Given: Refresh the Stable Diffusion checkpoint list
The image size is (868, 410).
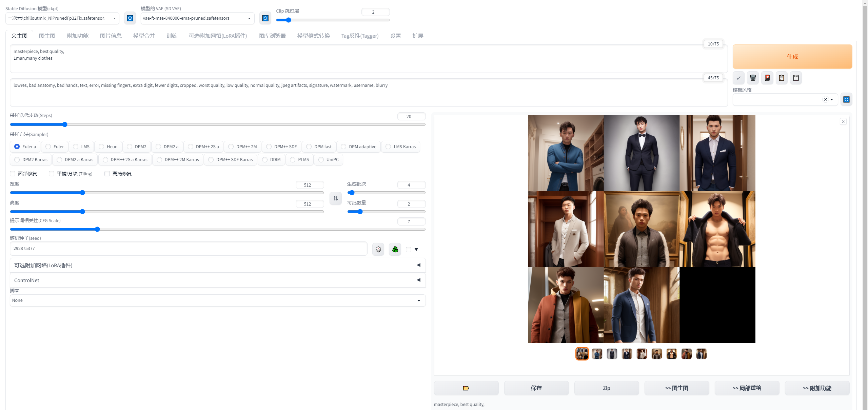Looking at the screenshot, I should tap(130, 18).
